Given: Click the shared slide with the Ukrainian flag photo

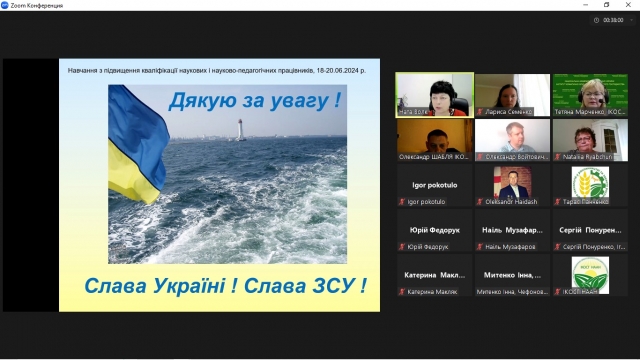Looking at the screenshot, I should click(220, 185).
